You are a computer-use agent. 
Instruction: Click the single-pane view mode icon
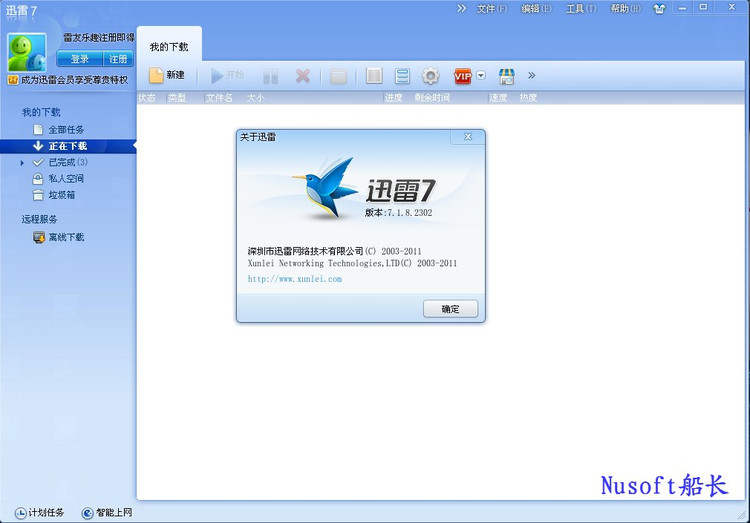[374, 76]
